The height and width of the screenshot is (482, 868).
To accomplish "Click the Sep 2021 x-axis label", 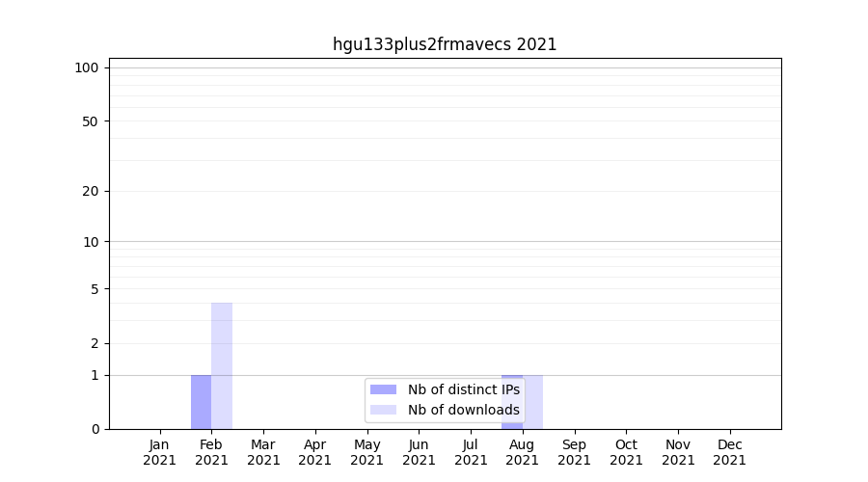I will pyautogui.click(x=574, y=452).
